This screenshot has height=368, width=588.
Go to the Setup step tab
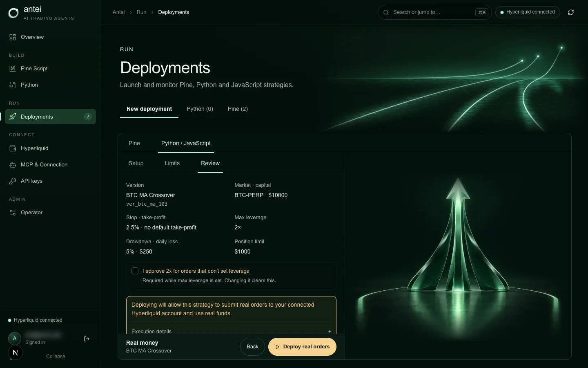pyautogui.click(x=136, y=163)
